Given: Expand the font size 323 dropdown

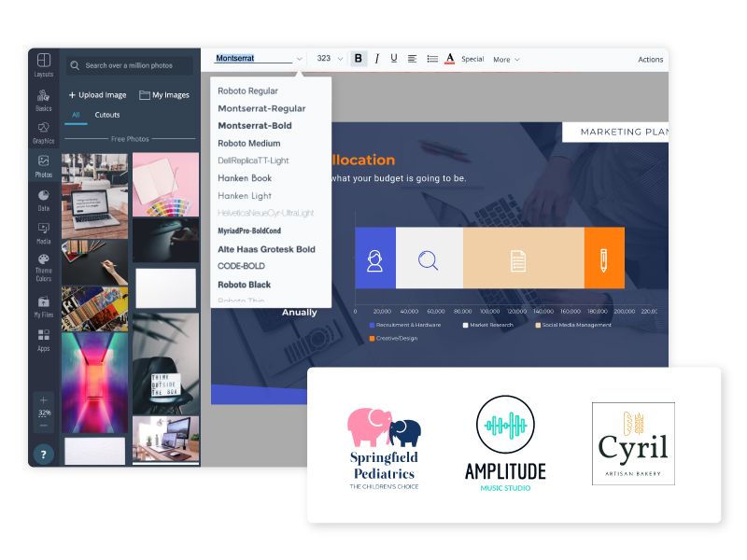Looking at the screenshot, I should (340, 59).
